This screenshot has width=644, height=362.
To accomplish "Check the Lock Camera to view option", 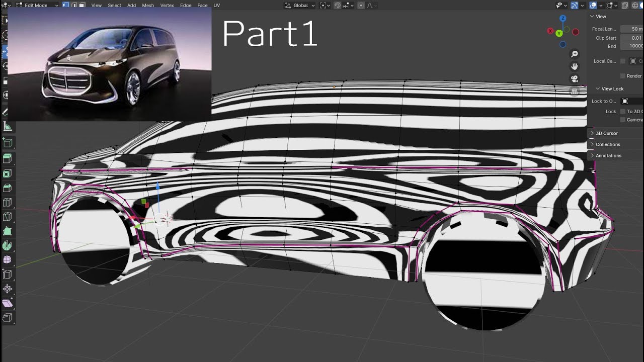I will [623, 120].
